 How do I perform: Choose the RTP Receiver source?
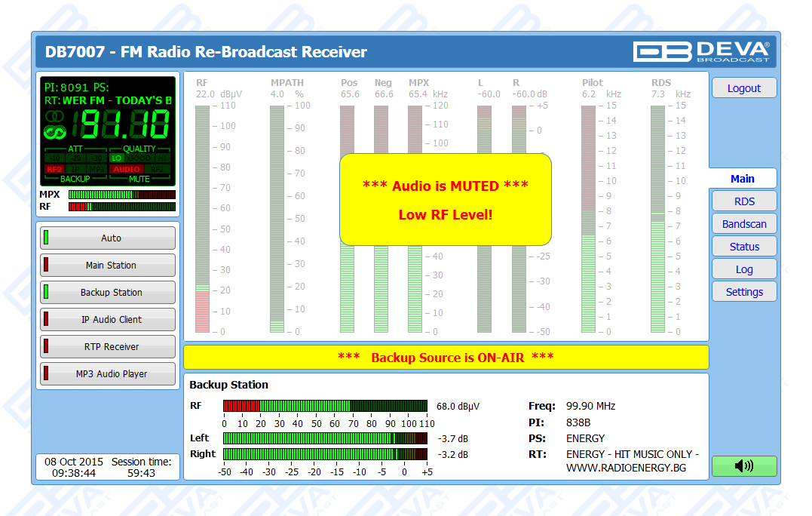(110, 347)
